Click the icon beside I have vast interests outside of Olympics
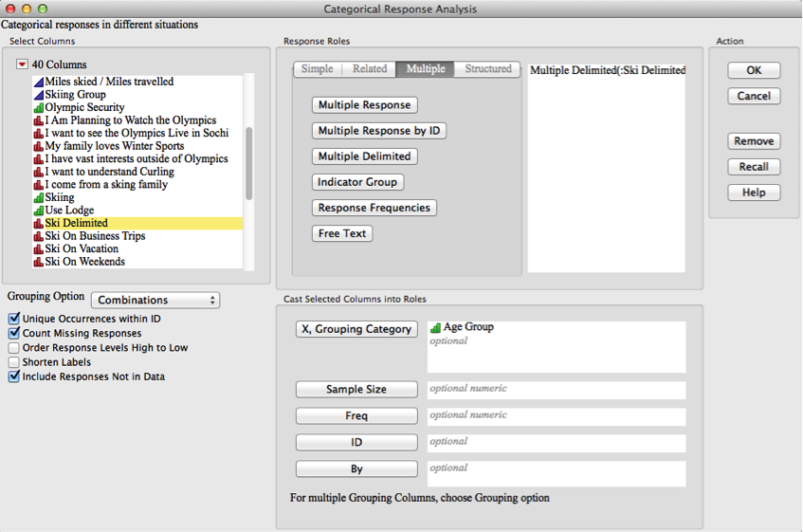This screenshot has width=803, height=532. (39, 158)
